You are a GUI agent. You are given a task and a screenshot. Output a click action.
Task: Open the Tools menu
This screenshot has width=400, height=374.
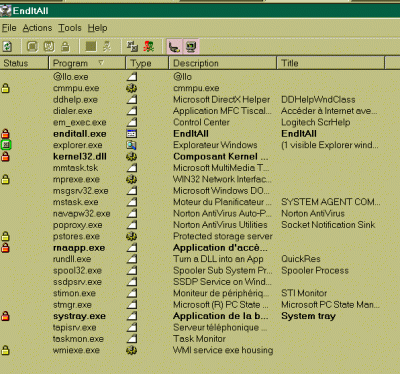click(70, 28)
